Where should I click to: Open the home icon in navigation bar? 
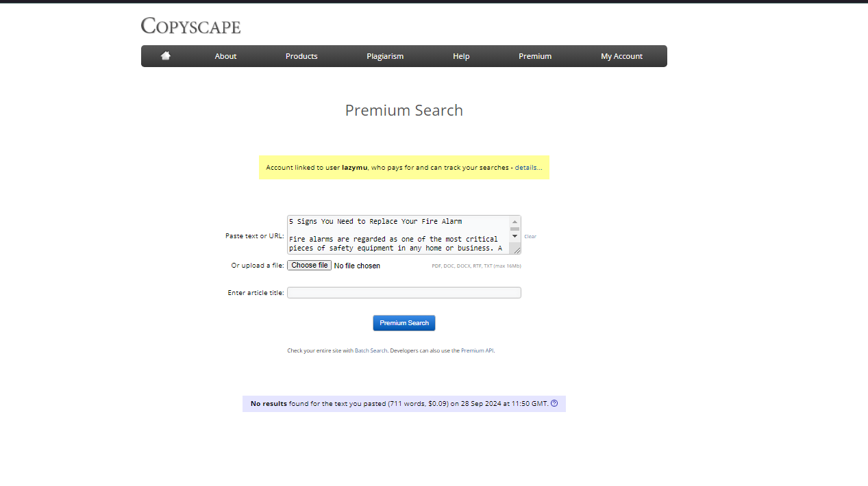coord(166,56)
